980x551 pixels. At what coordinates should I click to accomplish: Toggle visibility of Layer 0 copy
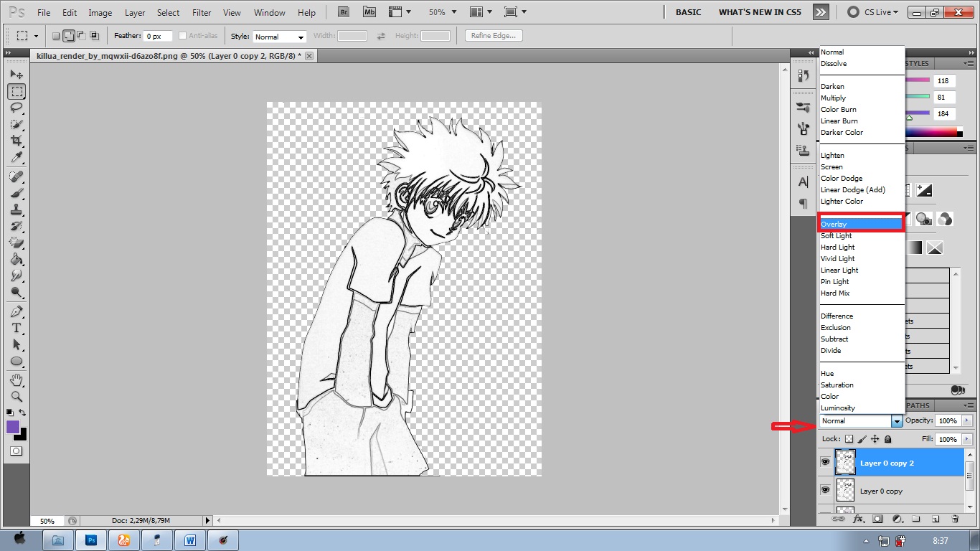(x=825, y=490)
